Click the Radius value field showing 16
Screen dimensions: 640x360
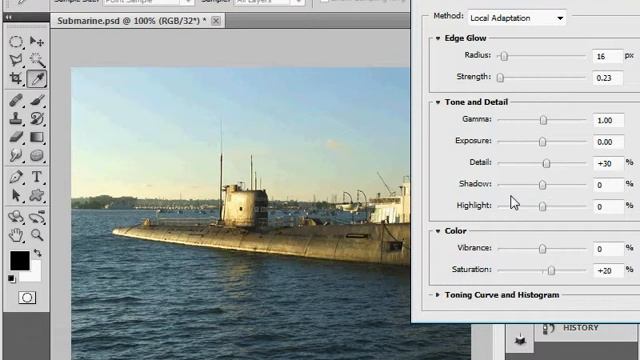[x=608, y=56]
